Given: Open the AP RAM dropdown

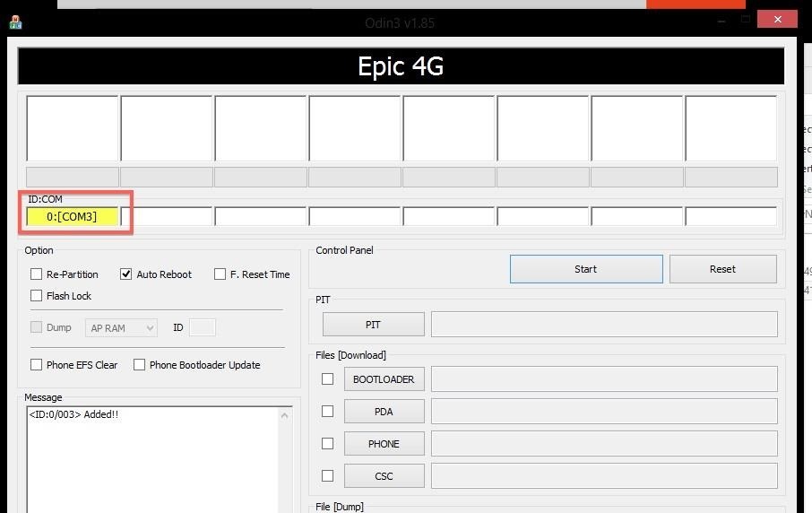Looking at the screenshot, I should [x=121, y=328].
